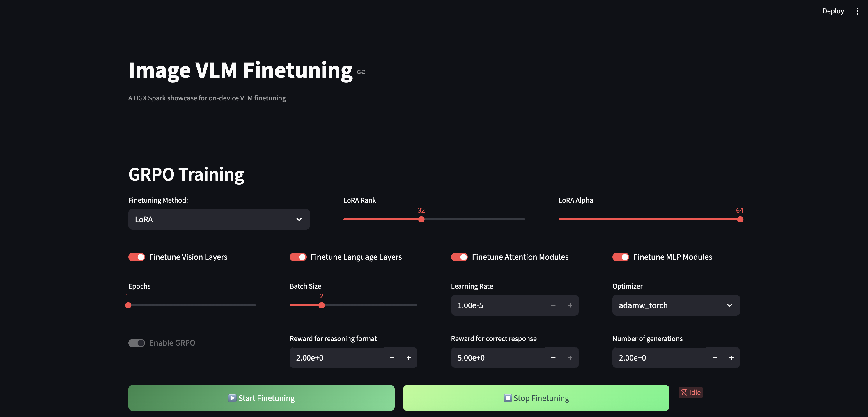Viewport: 868px width, 417px height.
Task: Toggle Finetune Attention Modules off
Action: [459, 257]
